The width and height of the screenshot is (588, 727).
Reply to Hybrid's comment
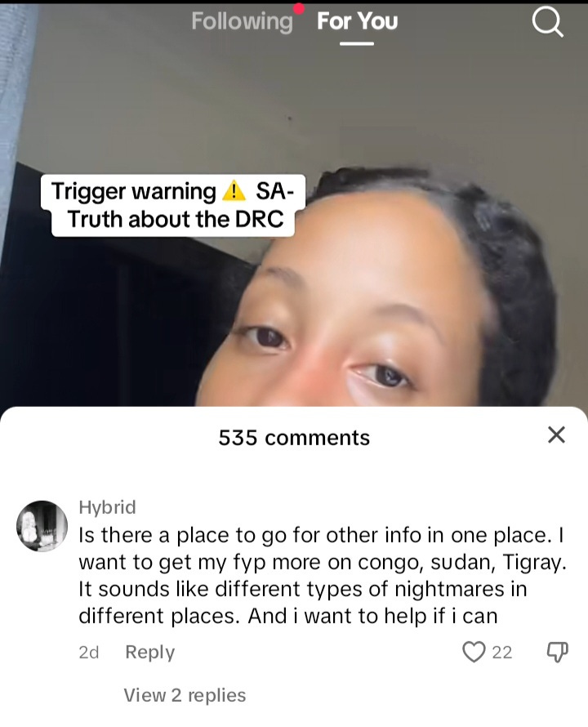(149, 653)
